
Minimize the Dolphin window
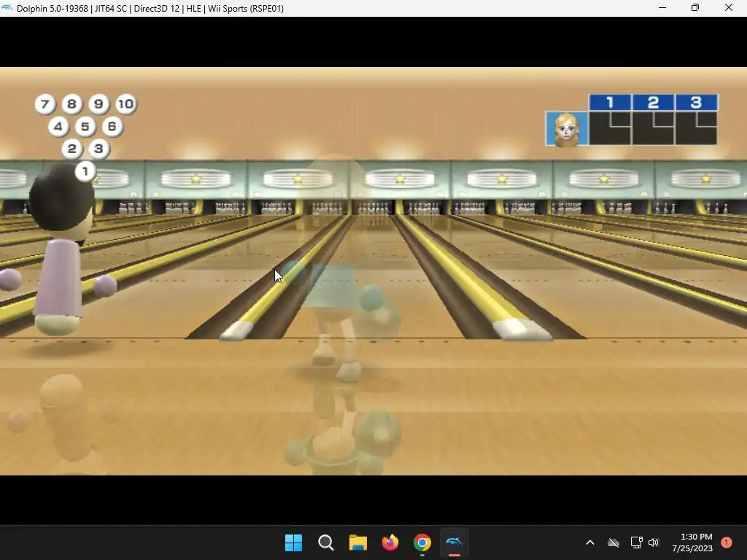[x=662, y=8]
